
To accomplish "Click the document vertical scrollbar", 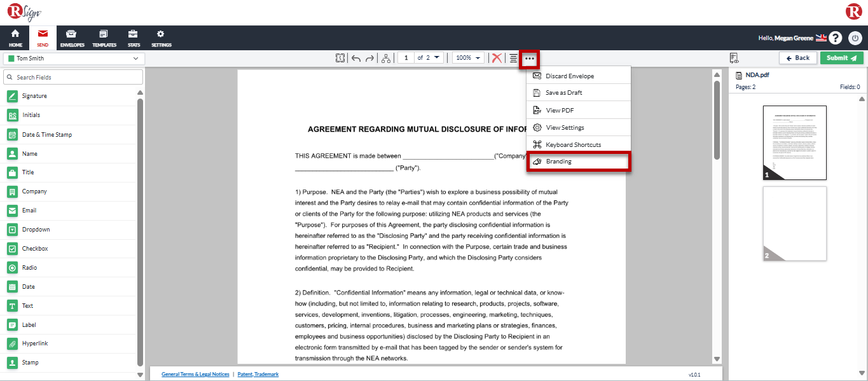I will [x=717, y=121].
